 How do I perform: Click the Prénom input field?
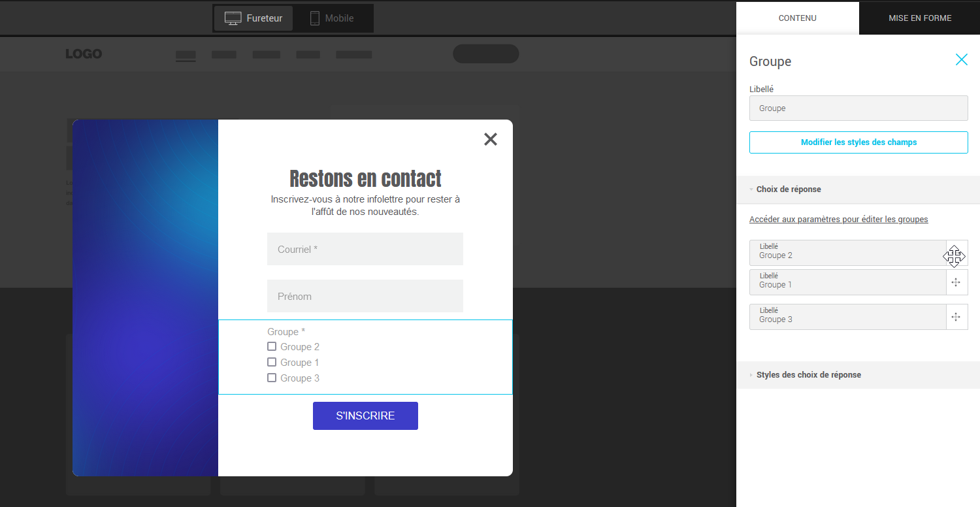(365, 296)
